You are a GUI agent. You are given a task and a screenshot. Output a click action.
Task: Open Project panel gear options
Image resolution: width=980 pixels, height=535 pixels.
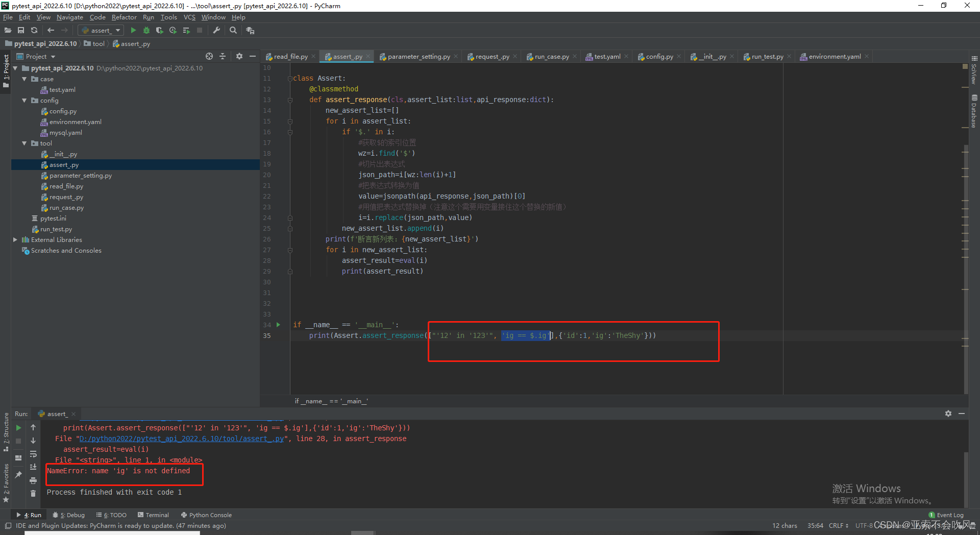coord(239,56)
